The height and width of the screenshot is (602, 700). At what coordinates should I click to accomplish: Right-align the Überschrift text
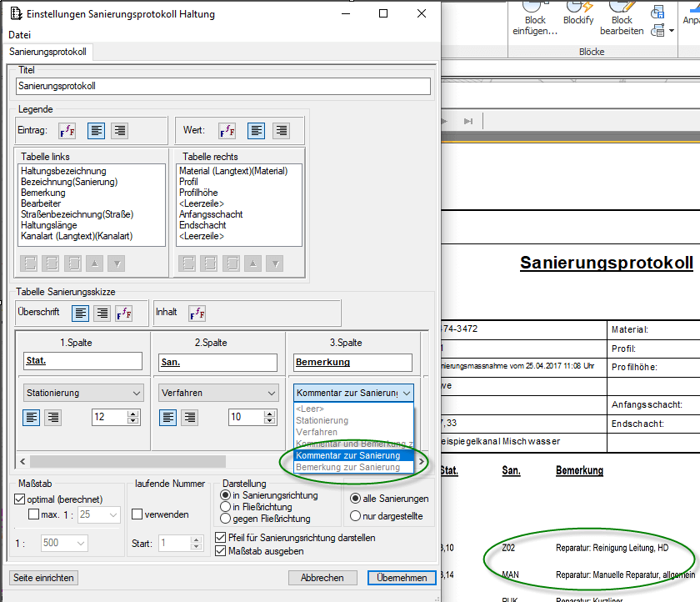tap(102, 313)
